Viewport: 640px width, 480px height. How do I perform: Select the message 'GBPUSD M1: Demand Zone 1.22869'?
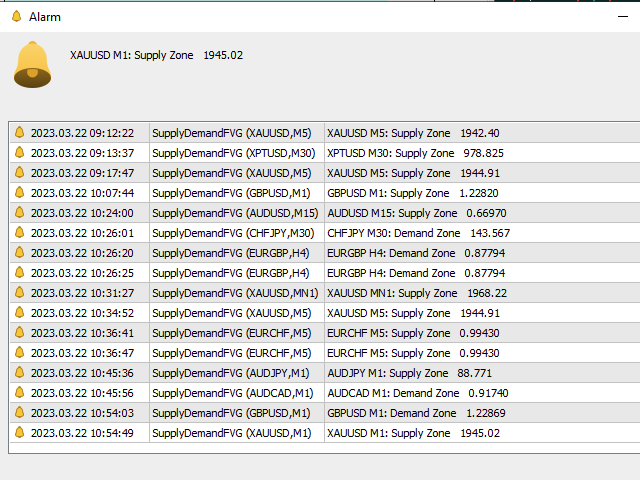click(416, 413)
